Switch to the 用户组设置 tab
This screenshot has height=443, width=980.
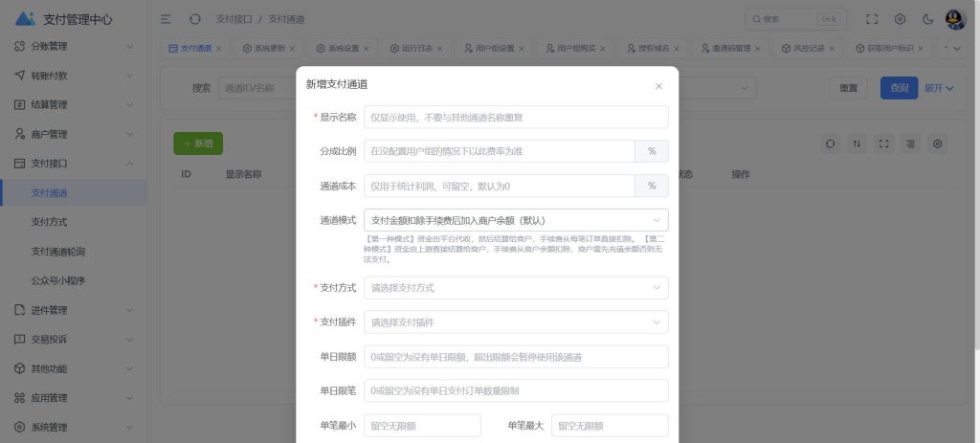point(495,48)
